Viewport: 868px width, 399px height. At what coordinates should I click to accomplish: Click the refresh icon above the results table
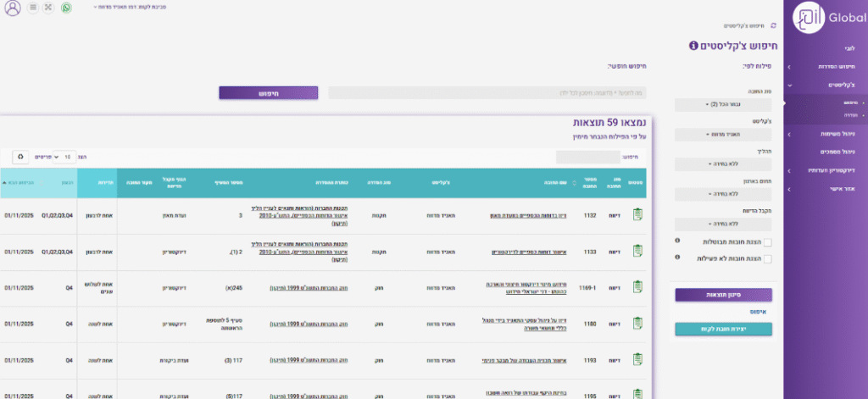click(x=19, y=157)
